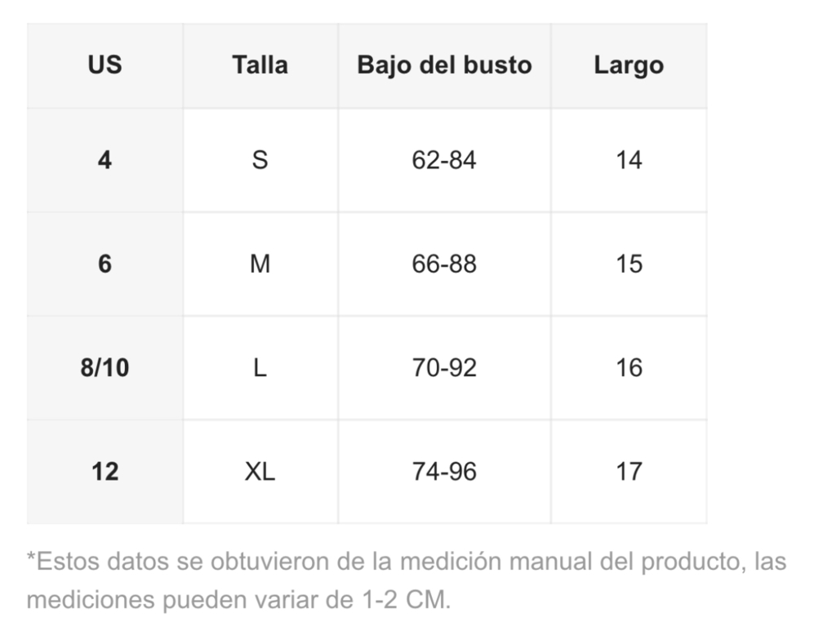Select US size 6 cell
This screenshot has width=836, height=644.
click(x=105, y=264)
